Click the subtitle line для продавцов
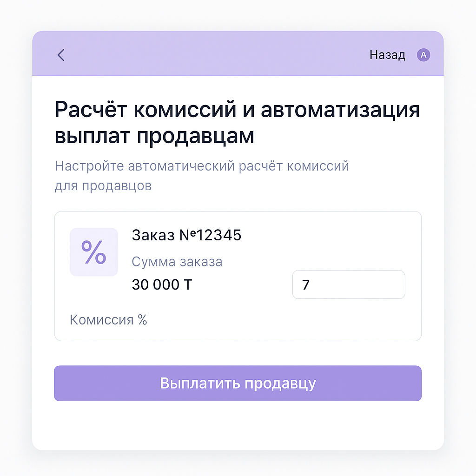The height and width of the screenshot is (476, 476). click(103, 185)
